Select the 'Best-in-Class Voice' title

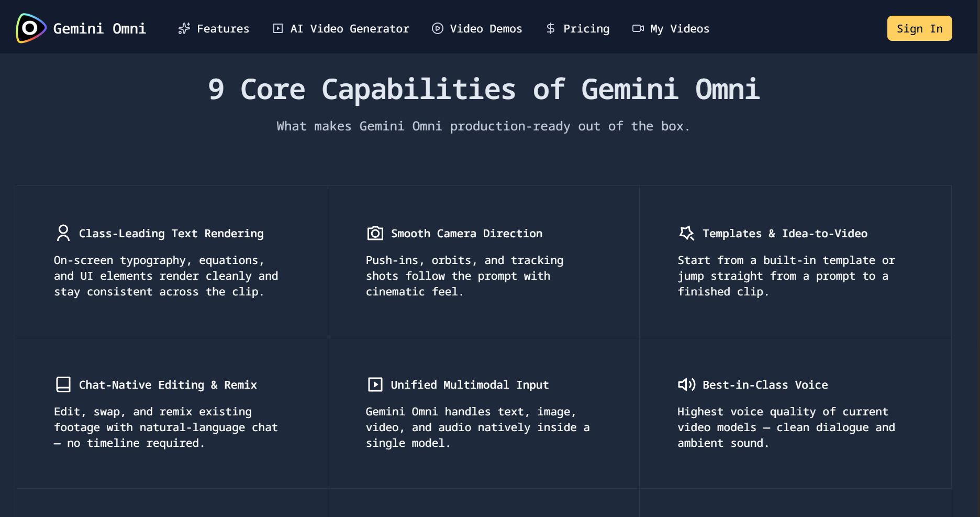tap(765, 385)
